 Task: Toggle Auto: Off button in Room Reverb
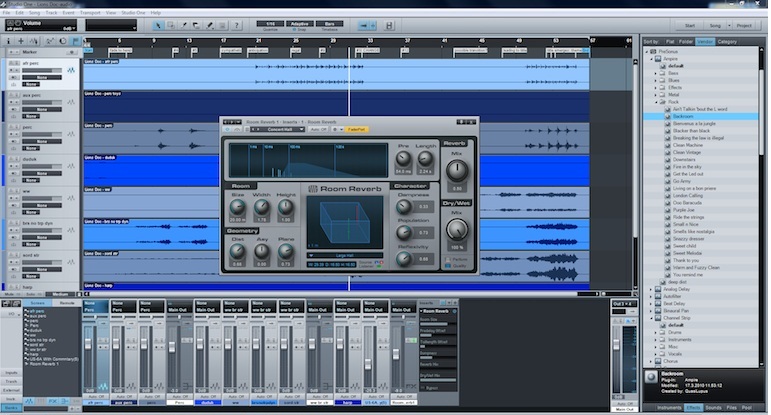318,129
